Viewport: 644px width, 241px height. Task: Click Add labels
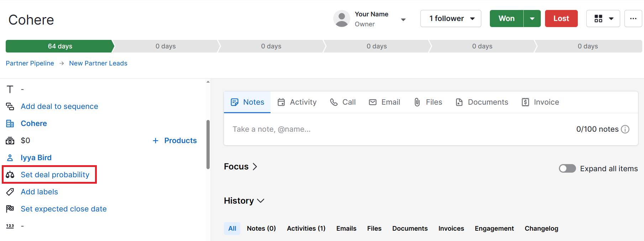(39, 192)
